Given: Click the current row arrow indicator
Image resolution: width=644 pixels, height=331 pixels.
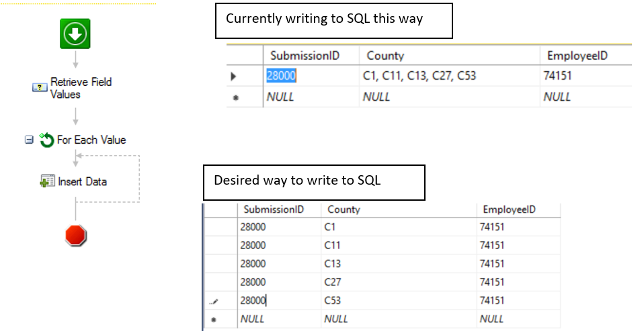Looking at the screenshot, I should [x=233, y=77].
